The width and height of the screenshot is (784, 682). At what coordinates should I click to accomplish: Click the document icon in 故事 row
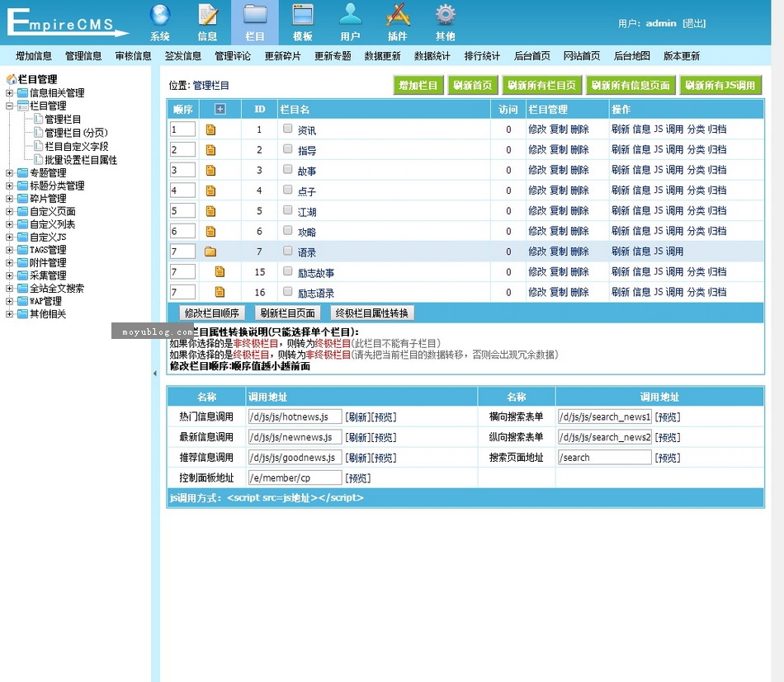[210, 171]
